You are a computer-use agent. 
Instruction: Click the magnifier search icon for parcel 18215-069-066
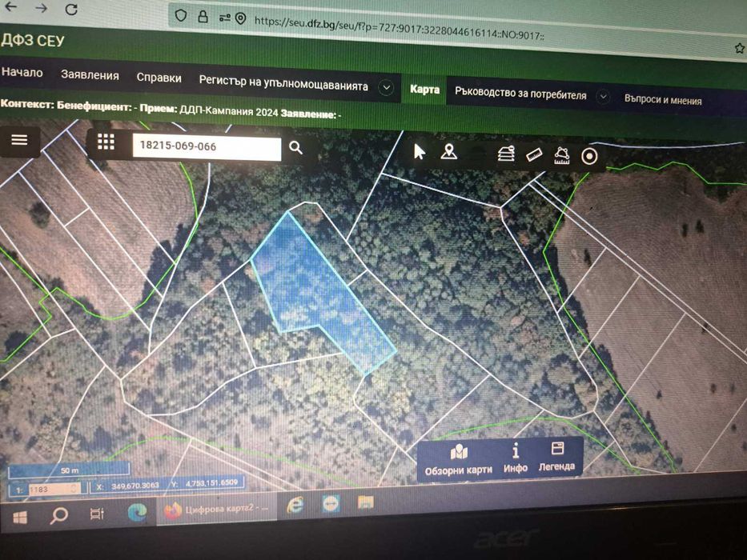pos(295,148)
